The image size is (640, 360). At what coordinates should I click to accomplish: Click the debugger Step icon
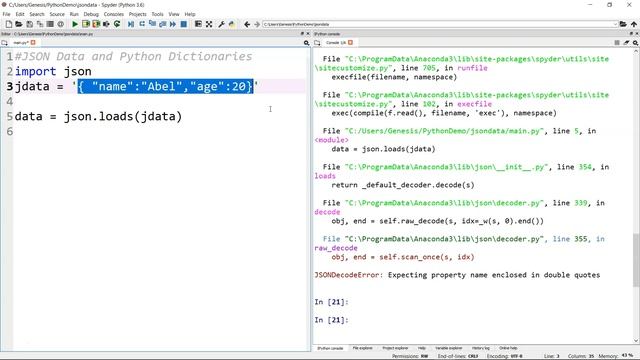[x=142, y=24]
